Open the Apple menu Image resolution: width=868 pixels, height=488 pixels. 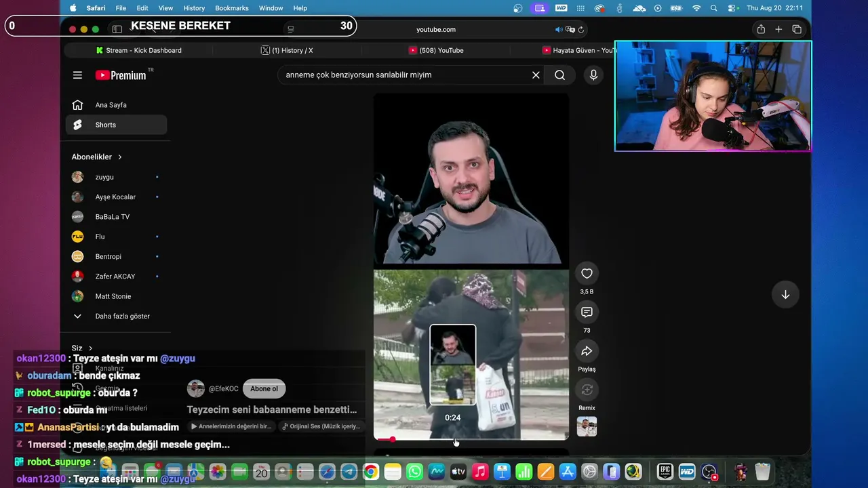click(73, 8)
